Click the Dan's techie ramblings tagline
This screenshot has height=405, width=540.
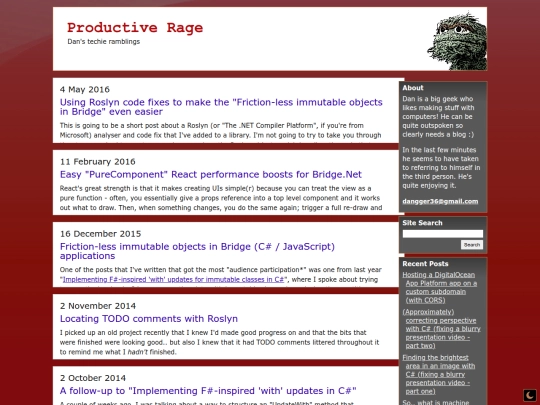(104, 42)
